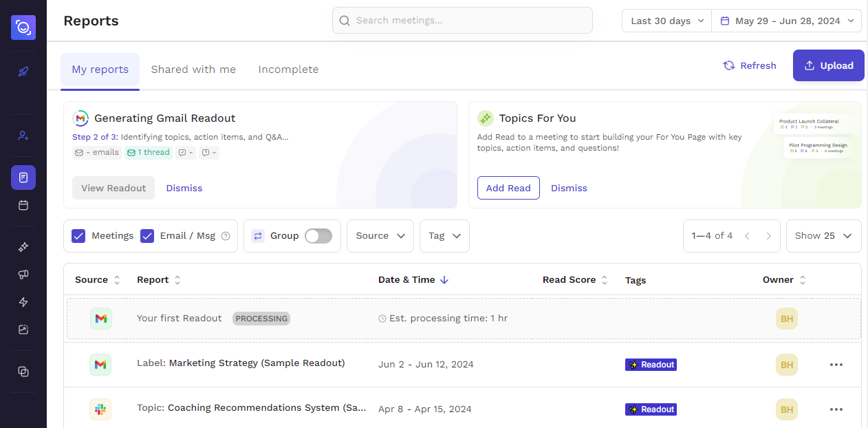Open the calendar icon in sidebar
The height and width of the screenshot is (428, 868).
click(23, 205)
